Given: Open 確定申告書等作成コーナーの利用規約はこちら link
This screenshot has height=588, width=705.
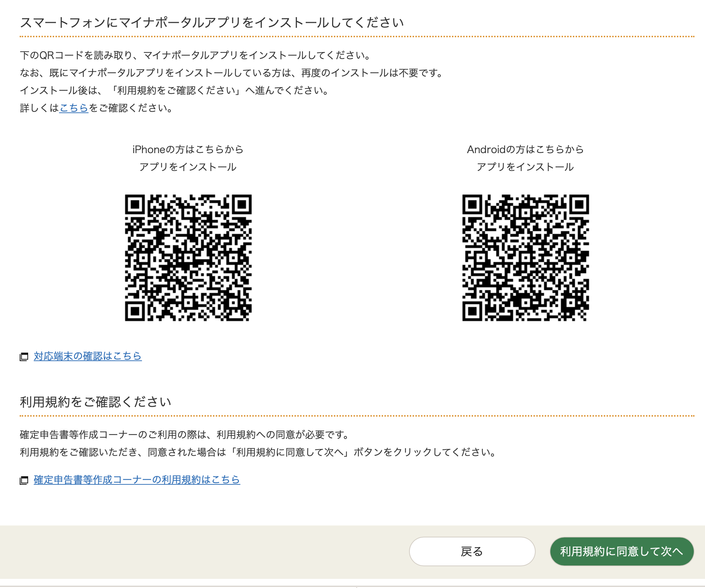Looking at the screenshot, I should click(x=137, y=479).
